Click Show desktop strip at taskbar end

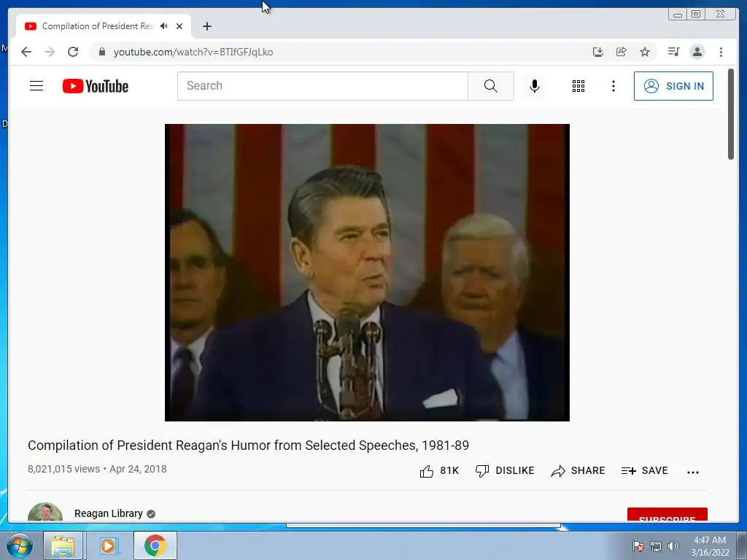742,545
